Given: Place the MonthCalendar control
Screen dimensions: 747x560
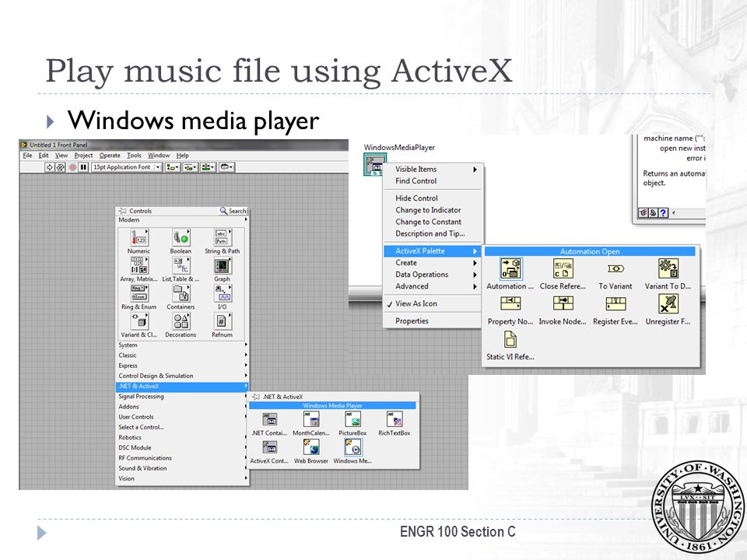Looking at the screenshot, I should pyautogui.click(x=311, y=419).
